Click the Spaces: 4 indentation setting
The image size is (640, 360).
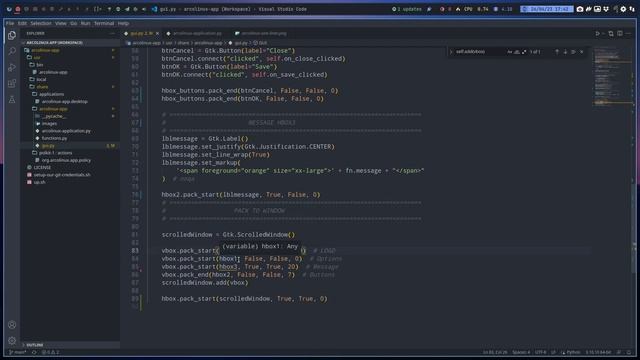(521, 352)
